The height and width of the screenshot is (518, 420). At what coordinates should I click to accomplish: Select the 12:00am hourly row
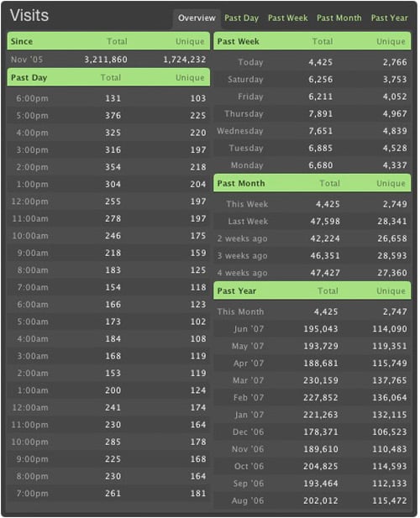(108, 408)
